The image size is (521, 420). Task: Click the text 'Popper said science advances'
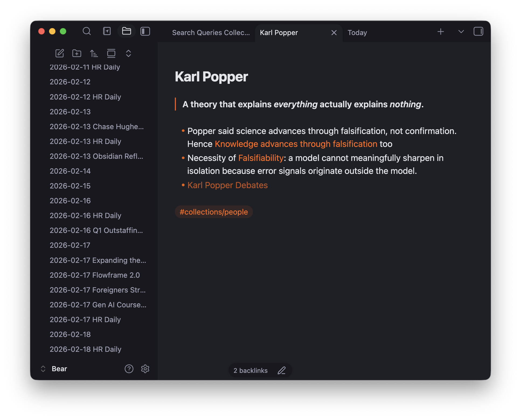coord(247,131)
